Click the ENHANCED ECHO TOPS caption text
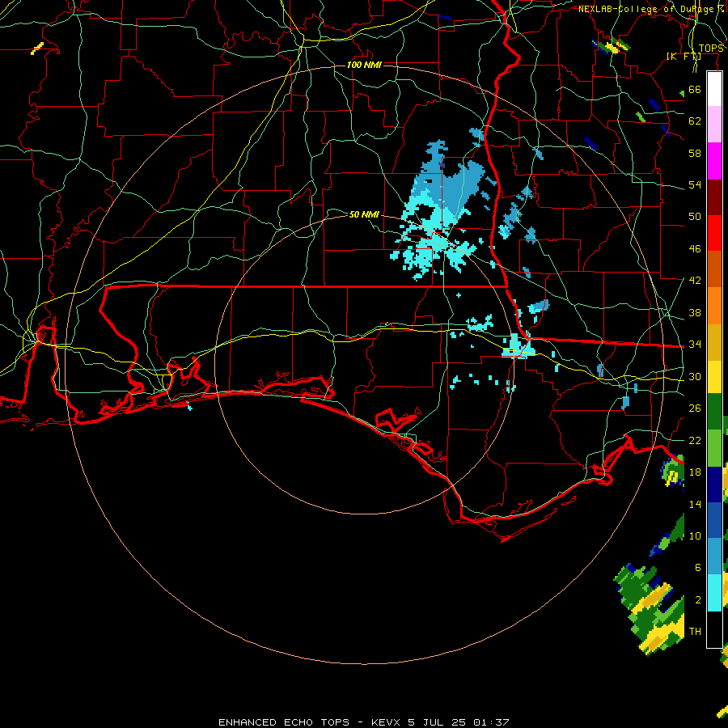Screen dimensions: 728x728 click(x=284, y=722)
